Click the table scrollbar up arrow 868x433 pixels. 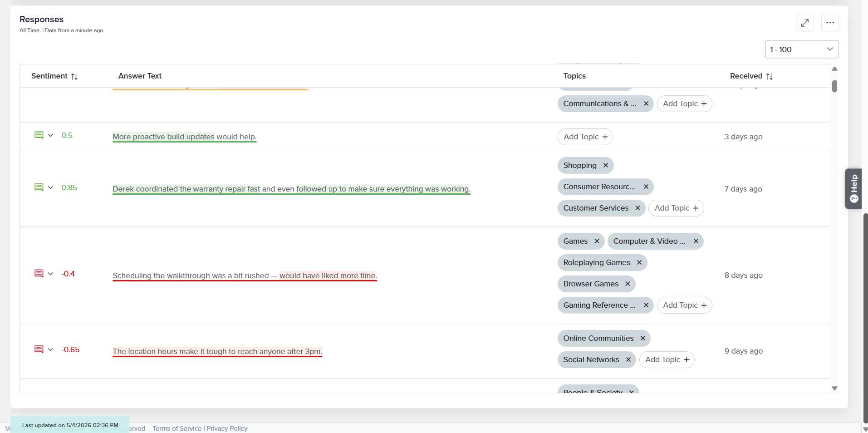[x=834, y=69]
